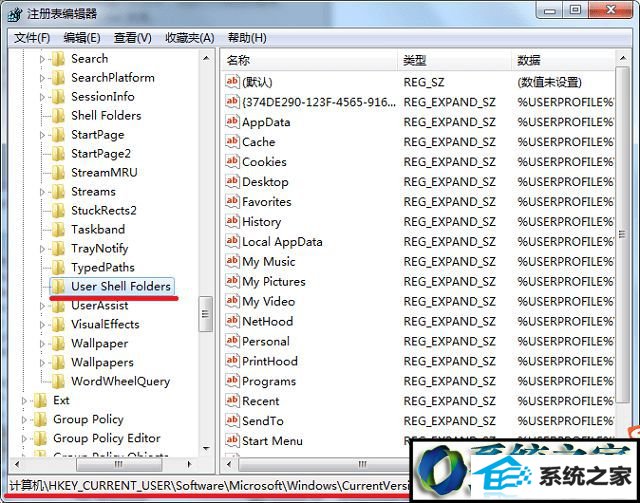
Task: Click the values pane scroll-up arrow
Action: (623, 58)
